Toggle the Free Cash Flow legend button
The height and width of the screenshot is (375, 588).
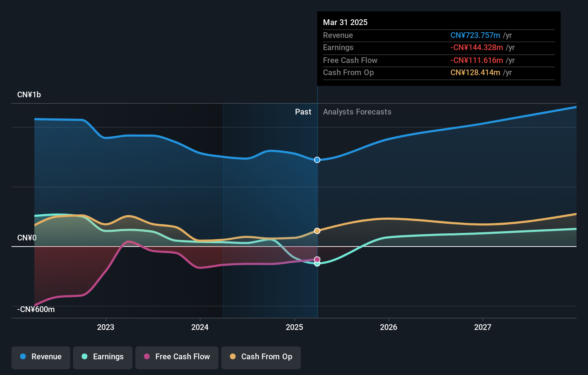pos(177,357)
